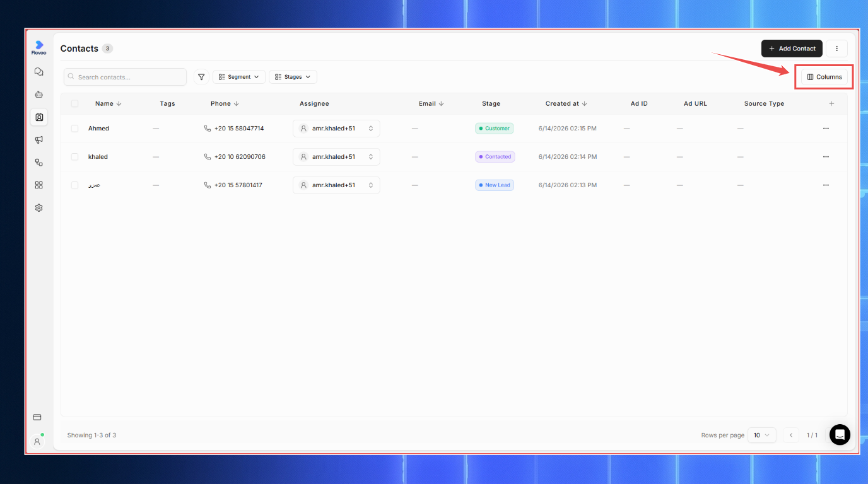Viewport: 868px width, 484px height.
Task: Toggle the select-all header checkbox
Action: [74, 103]
